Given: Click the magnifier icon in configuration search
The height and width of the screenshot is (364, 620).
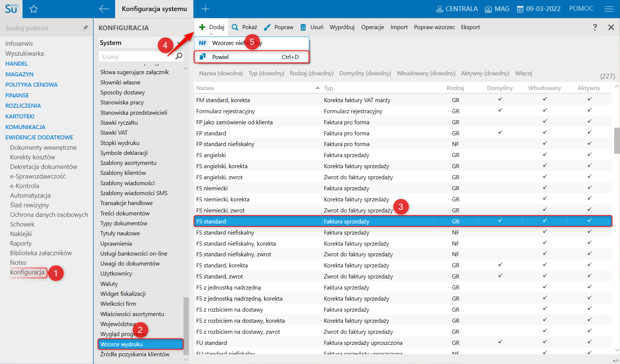Looking at the screenshot, I should point(179,56).
